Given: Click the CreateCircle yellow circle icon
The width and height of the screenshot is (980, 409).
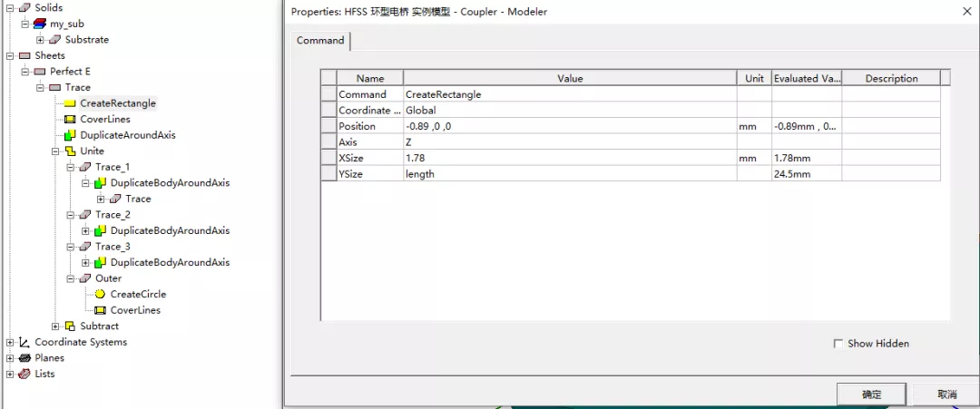Looking at the screenshot, I should point(100,294).
